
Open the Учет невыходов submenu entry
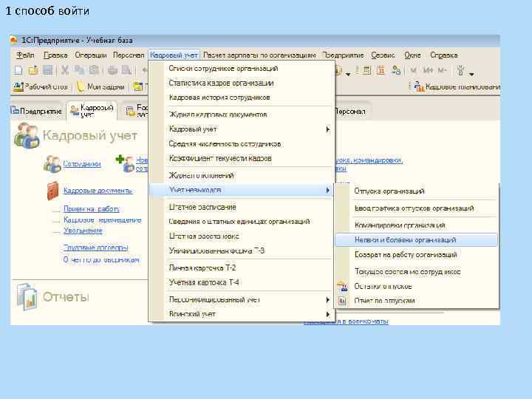(x=241, y=190)
